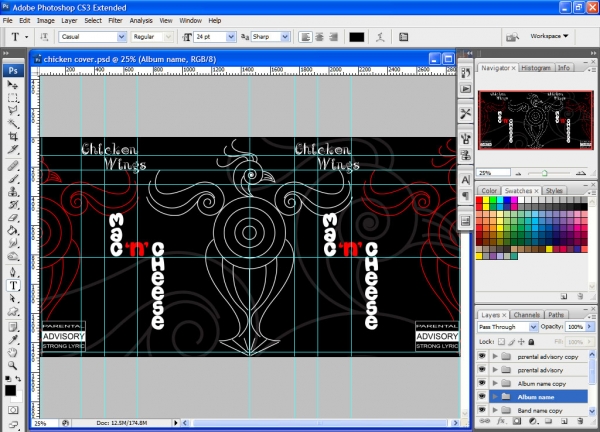Open the Layer menu
This screenshot has height=432, width=600.
coord(69,21)
